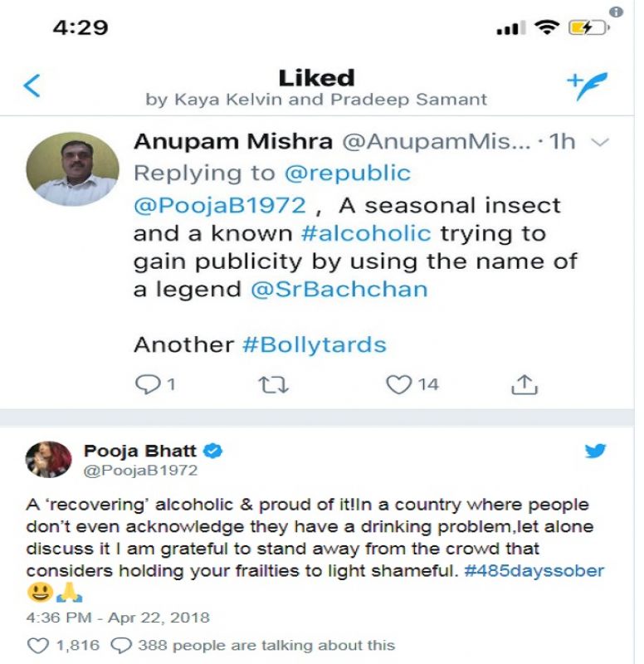644x664 pixels.
Task: Open the 4:36 PM - Apr 22, 2018 timestamp
Action: pyautogui.click(x=118, y=618)
